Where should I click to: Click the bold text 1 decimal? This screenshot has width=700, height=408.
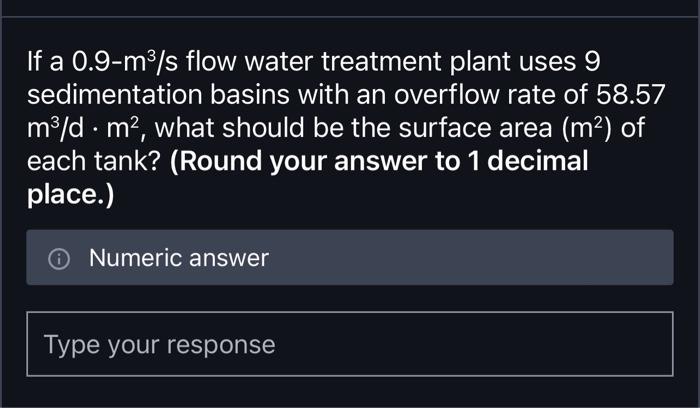(530, 161)
